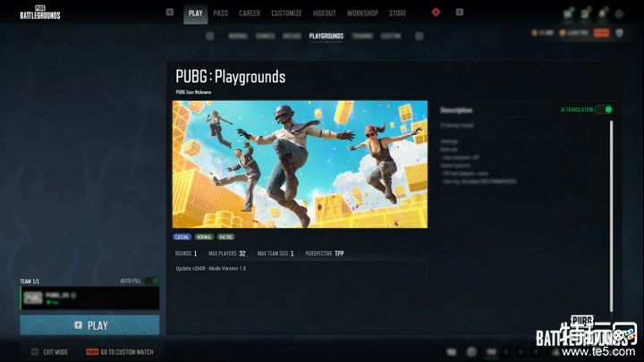This screenshot has height=362, width=644.
Task: Click the key-hint icon left of PLAY tab
Action: click(170, 13)
